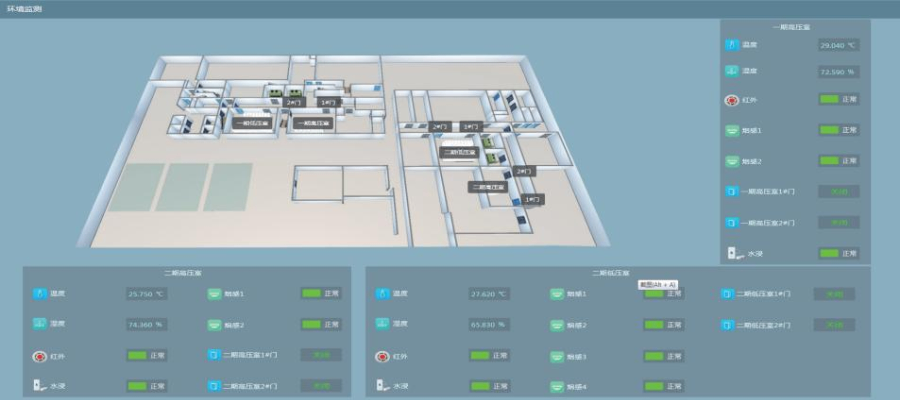This screenshot has height=400, width=900.
Task: Click water leak icon in bottom-left panel
Action: tap(39, 386)
